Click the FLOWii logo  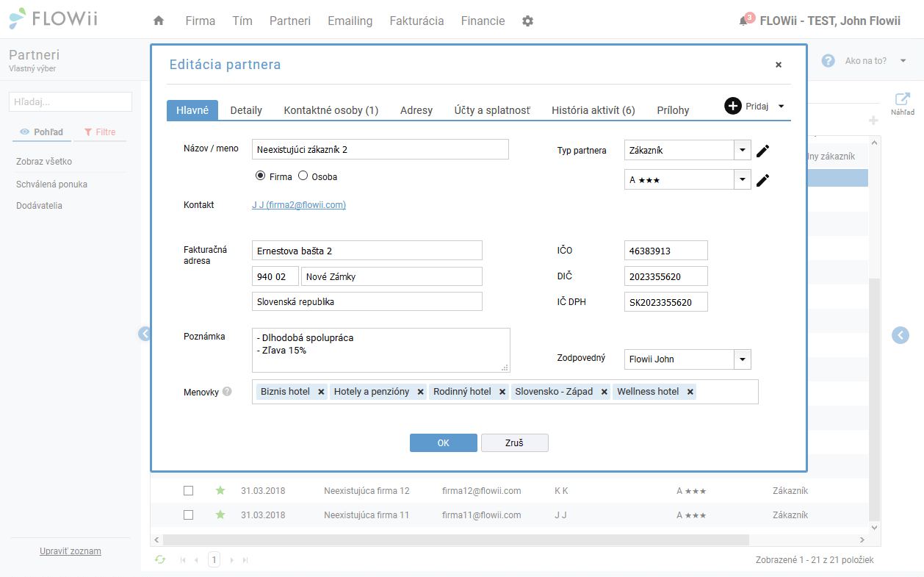(x=54, y=18)
